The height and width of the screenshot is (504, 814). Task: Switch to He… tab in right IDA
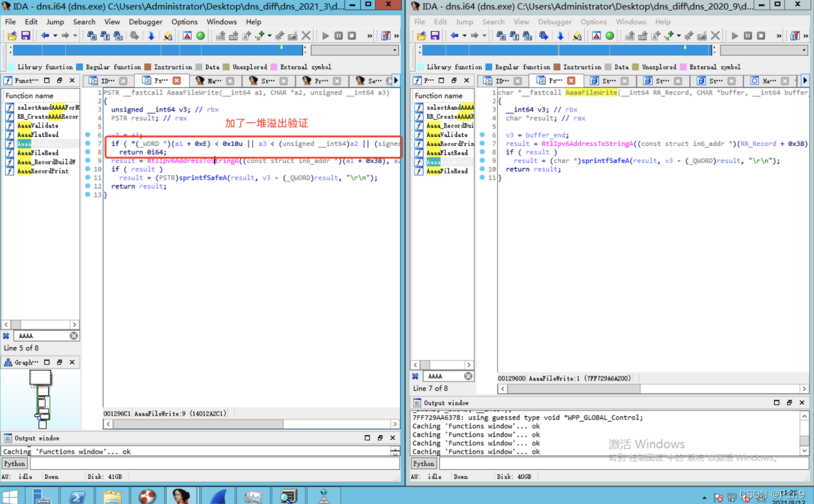point(769,81)
